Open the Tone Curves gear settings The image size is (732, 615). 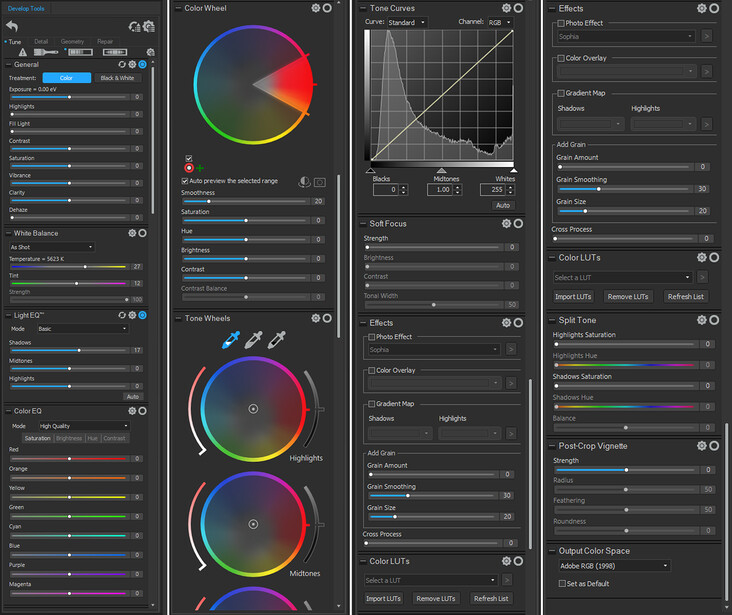pos(507,8)
